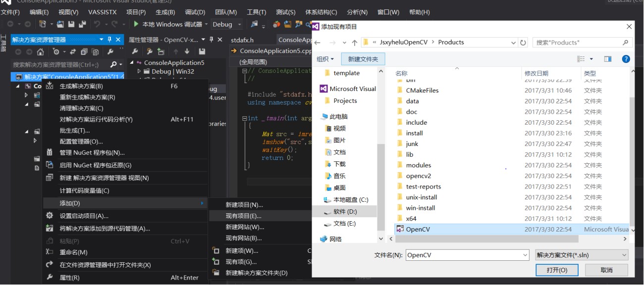Click the Show All Files icon in Solution Explorer
644x285 pixels.
[x=96, y=51]
